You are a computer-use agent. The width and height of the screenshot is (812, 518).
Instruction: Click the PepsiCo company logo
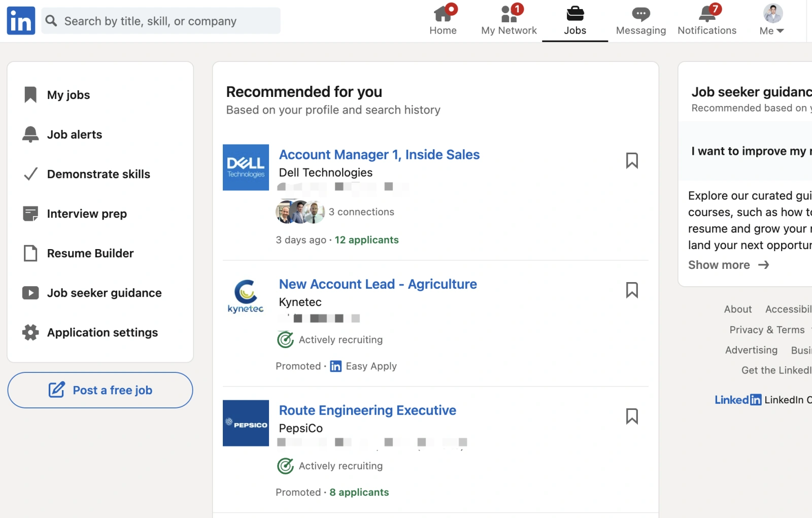(246, 423)
